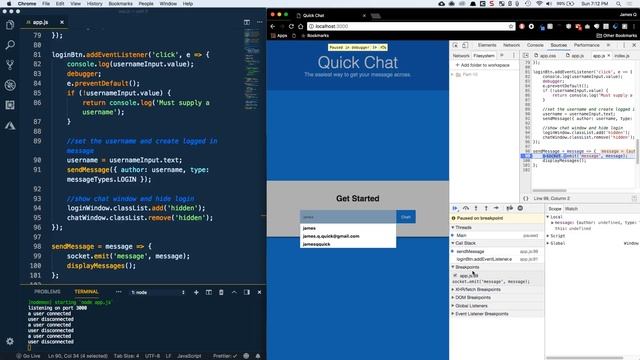Screen dimensions: 640x360
Task: Open the Explorer view in VS Code
Action: coord(10,25)
